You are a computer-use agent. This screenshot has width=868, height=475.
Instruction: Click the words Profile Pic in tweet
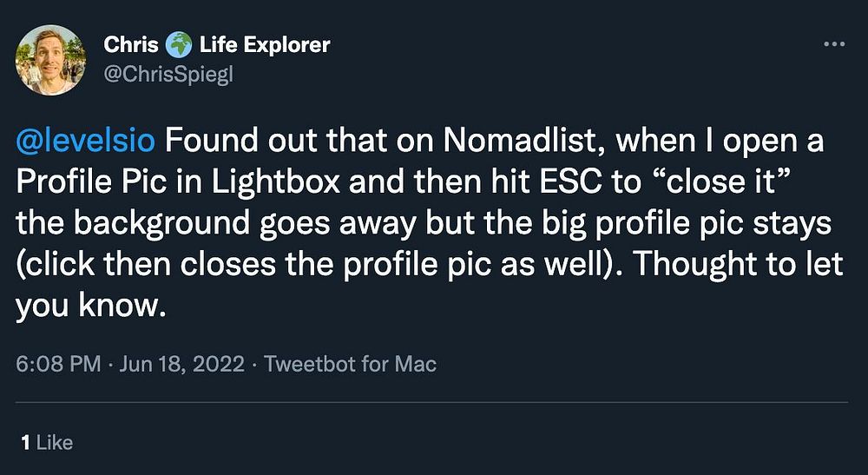(95, 182)
